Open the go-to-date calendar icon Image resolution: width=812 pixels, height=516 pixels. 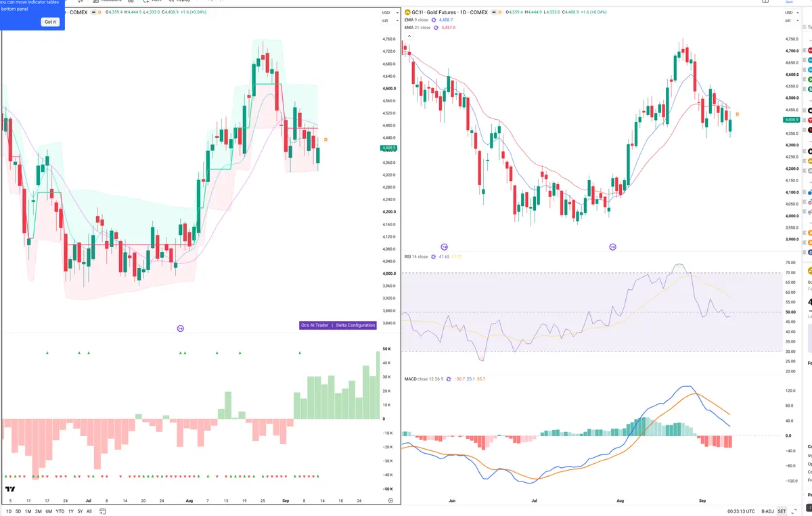click(102, 511)
